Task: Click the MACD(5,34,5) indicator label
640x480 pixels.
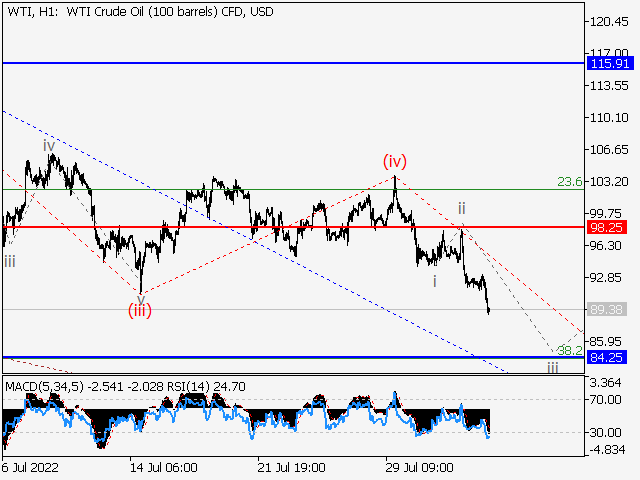Action: [44, 387]
